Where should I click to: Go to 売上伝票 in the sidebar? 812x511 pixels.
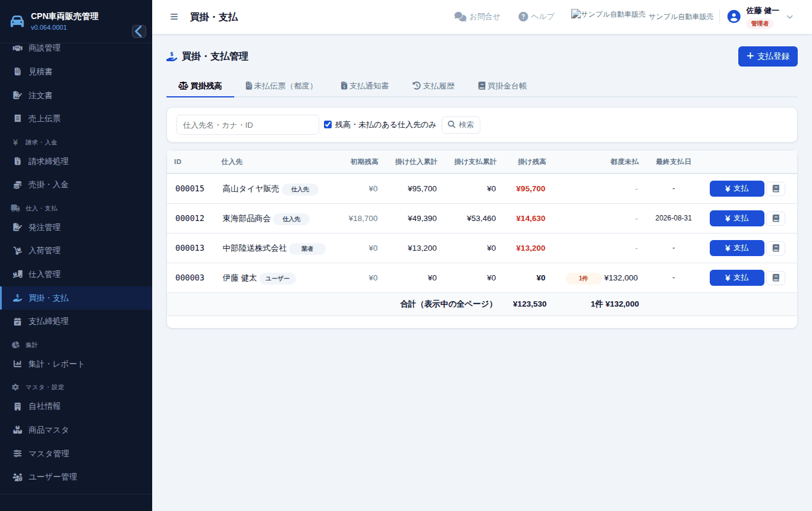pyautogui.click(x=76, y=119)
